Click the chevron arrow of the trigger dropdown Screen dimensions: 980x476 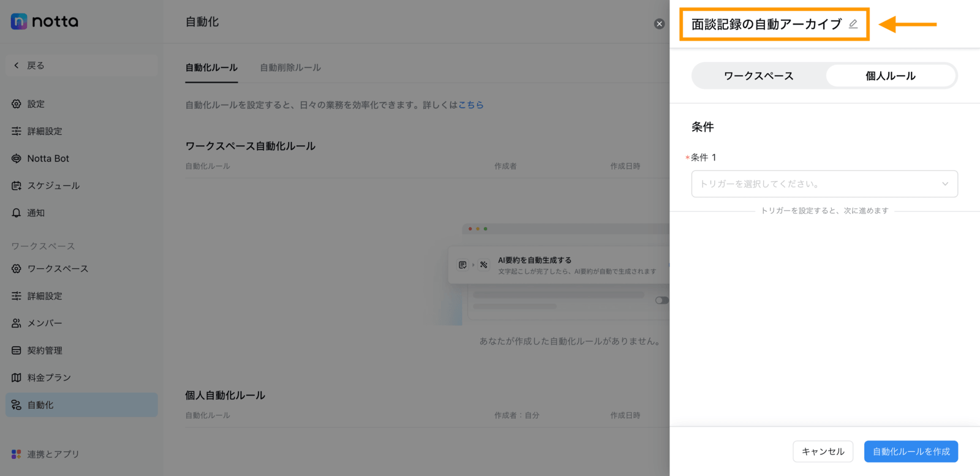point(945,184)
